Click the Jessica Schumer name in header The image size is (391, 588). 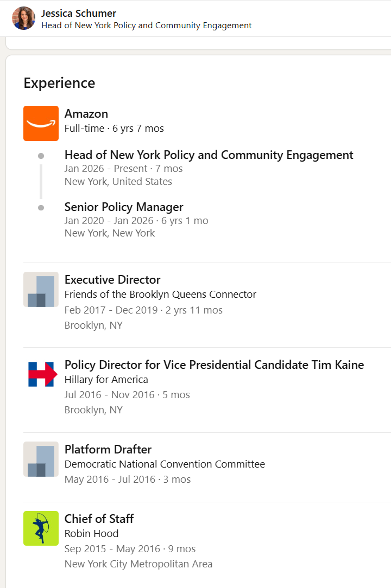79,13
